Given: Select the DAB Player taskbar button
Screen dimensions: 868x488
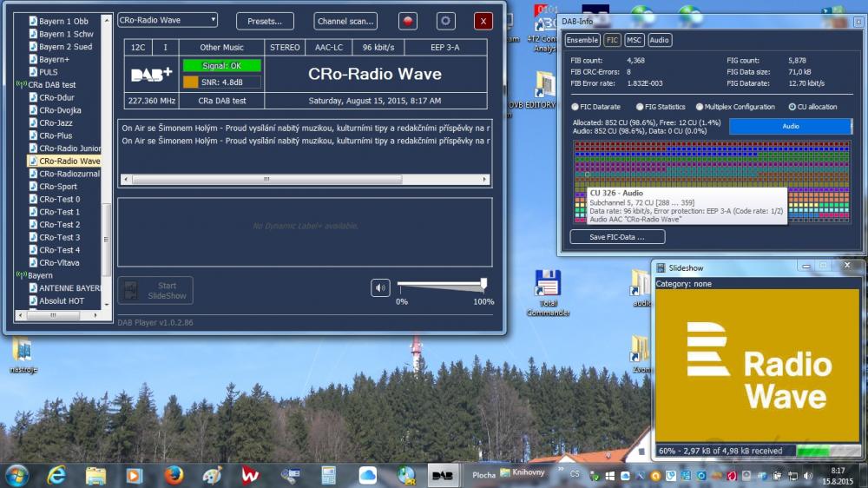Looking at the screenshot, I should click(443, 475).
